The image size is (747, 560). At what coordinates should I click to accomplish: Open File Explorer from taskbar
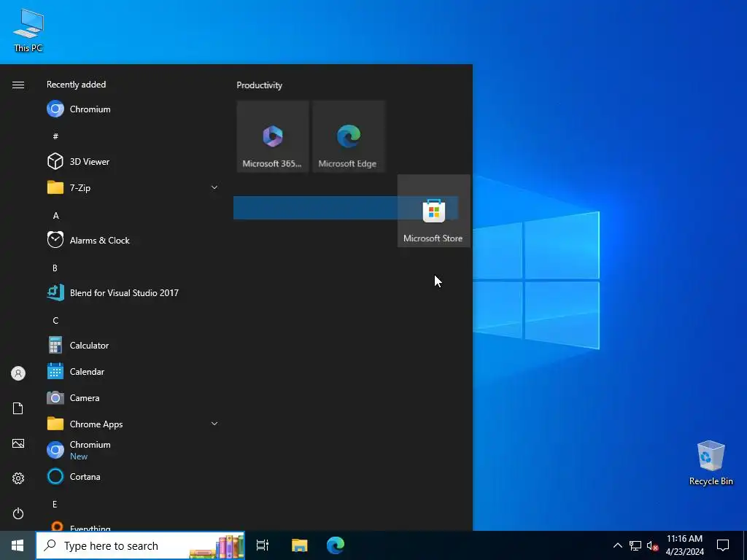[x=300, y=545]
